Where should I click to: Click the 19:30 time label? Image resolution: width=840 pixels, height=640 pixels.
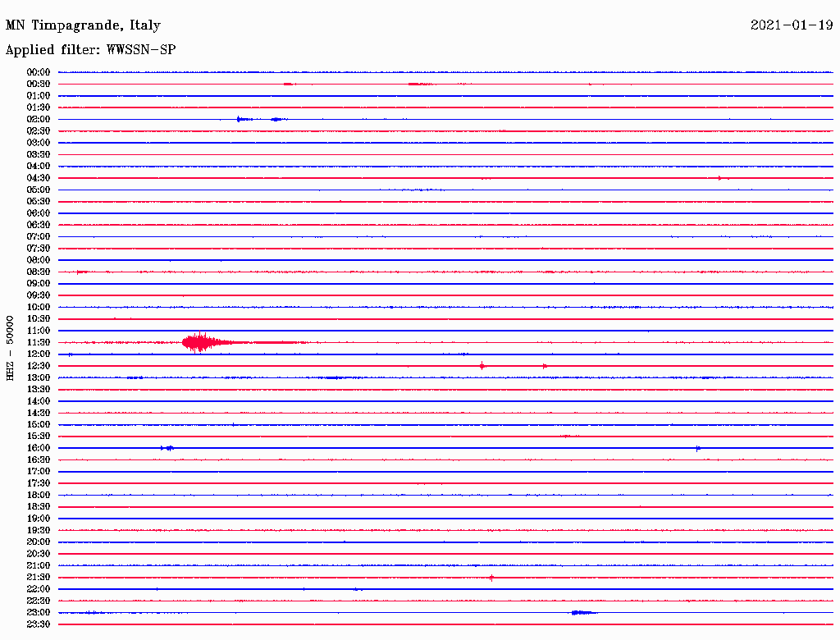(x=39, y=531)
